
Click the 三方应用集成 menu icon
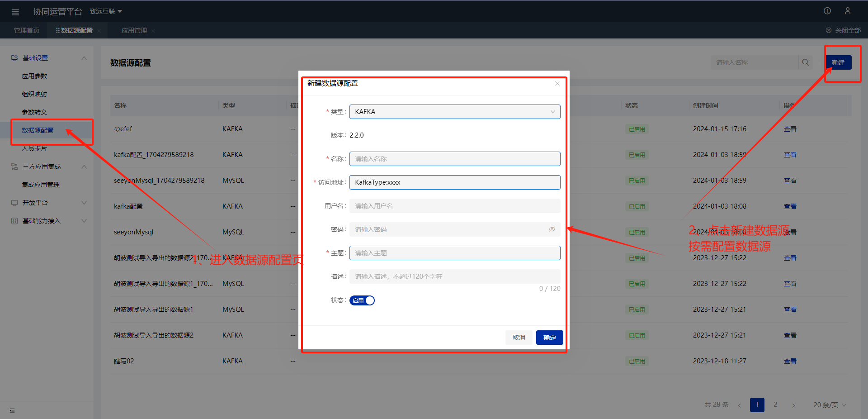(14, 167)
